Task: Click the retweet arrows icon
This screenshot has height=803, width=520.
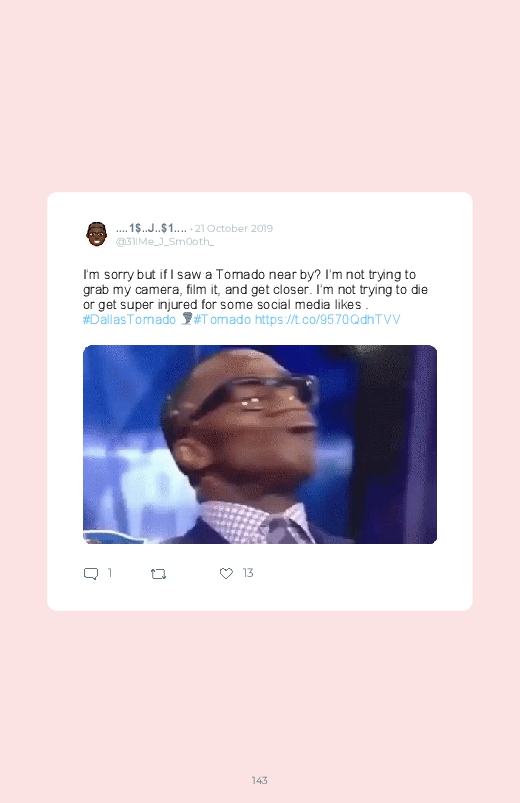Action: coord(158,574)
